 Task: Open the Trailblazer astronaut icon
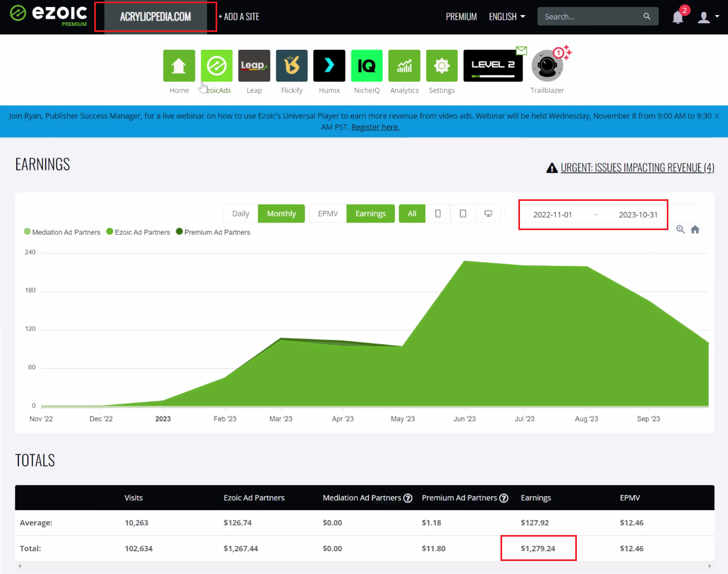click(547, 66)
